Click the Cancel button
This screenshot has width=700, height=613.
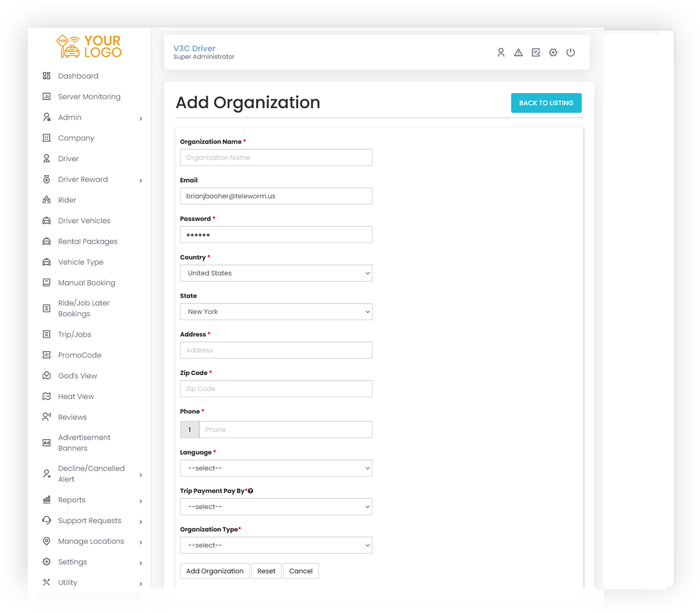[x=301, y=571]
